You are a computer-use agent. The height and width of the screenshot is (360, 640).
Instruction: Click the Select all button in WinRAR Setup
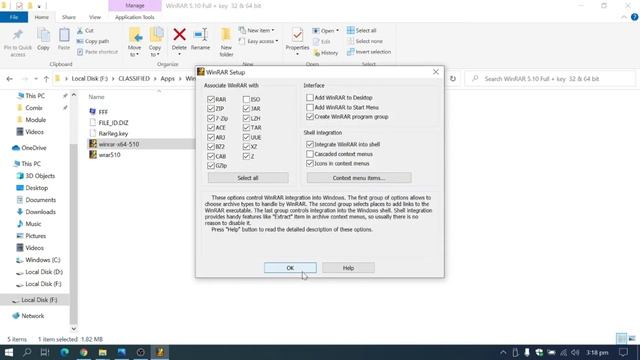[248, 178]
